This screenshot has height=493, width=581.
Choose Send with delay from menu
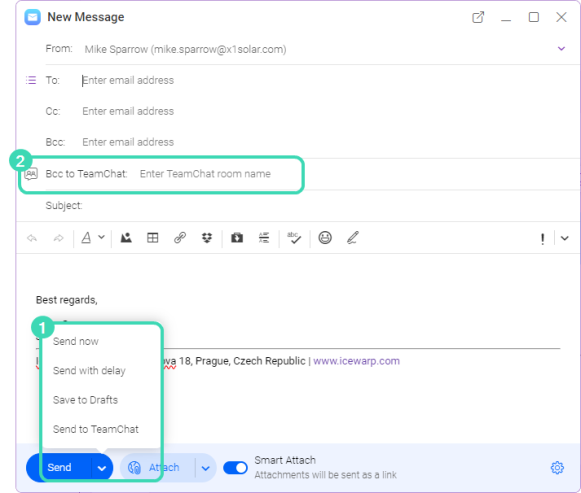click(x=89, y=370)
